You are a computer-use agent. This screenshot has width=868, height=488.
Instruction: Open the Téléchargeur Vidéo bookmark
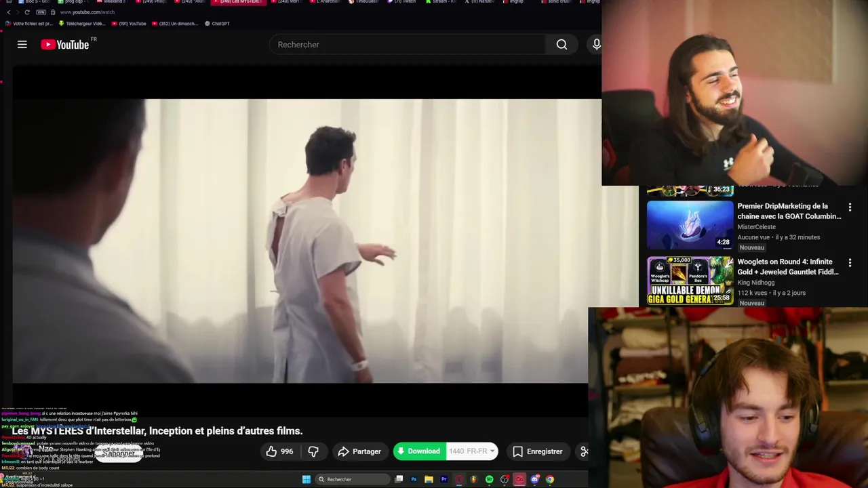pos(81,24)
